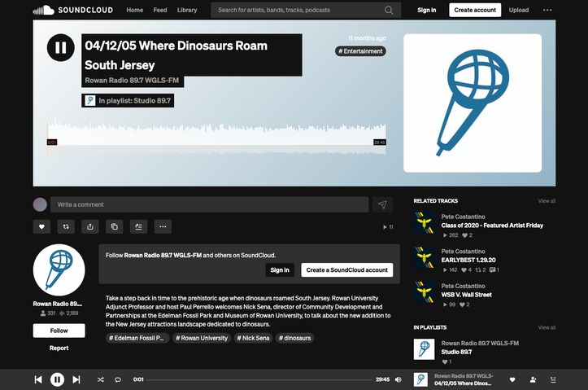Open the Rowan Radio 89... profile name
Image resolution: width=588 pixels, height=390 pixels.
58,304
